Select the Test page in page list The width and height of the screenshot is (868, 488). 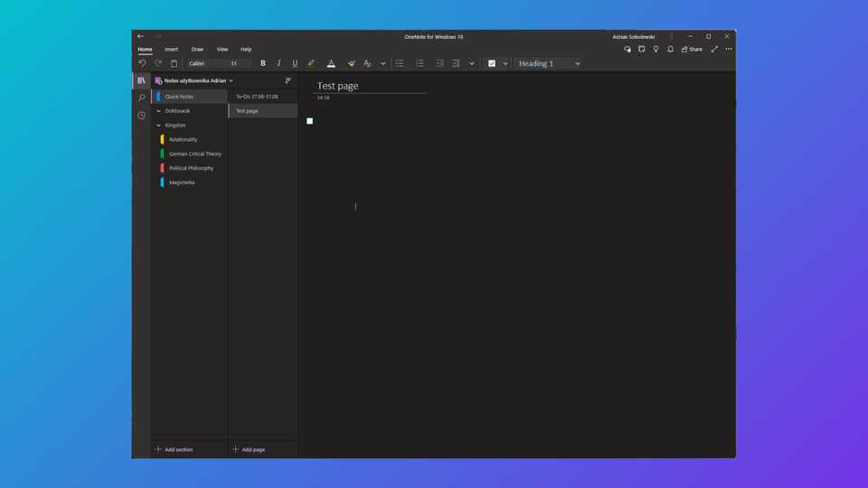point(263,110)
